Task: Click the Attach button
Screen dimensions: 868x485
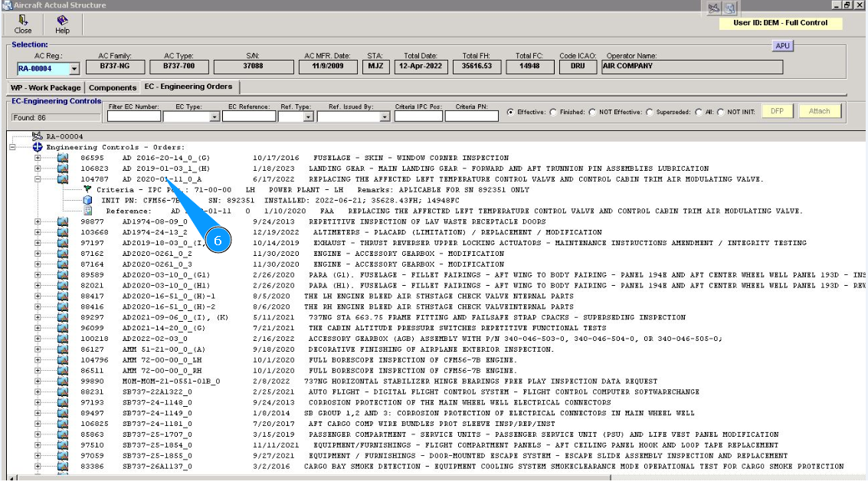Action: coord(819,111)
